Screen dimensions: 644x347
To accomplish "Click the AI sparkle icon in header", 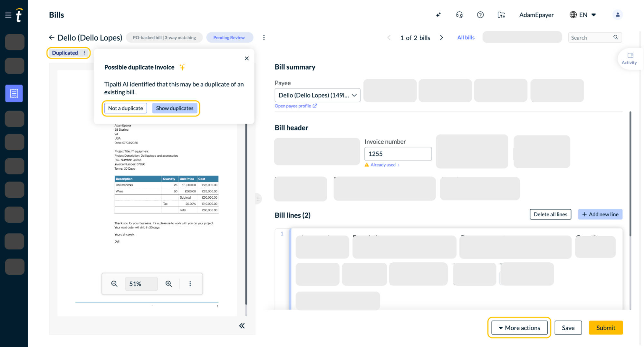I will [x=438, y=15].
